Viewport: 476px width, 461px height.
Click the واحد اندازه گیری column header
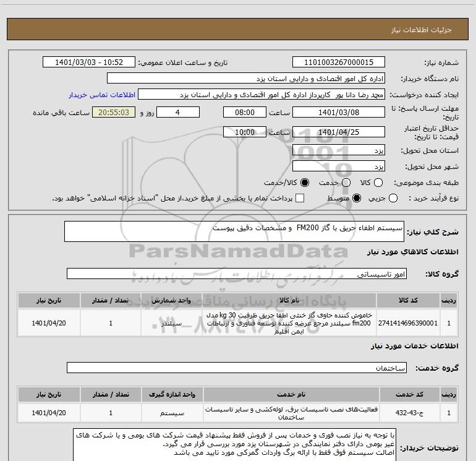172,394
